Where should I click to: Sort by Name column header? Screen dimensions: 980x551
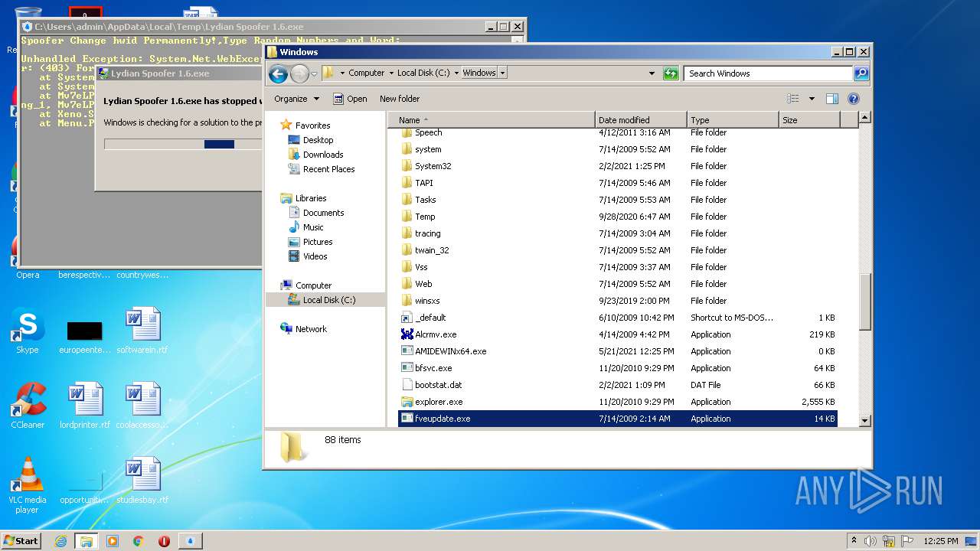pyautogui.click(x=491, y=120)
